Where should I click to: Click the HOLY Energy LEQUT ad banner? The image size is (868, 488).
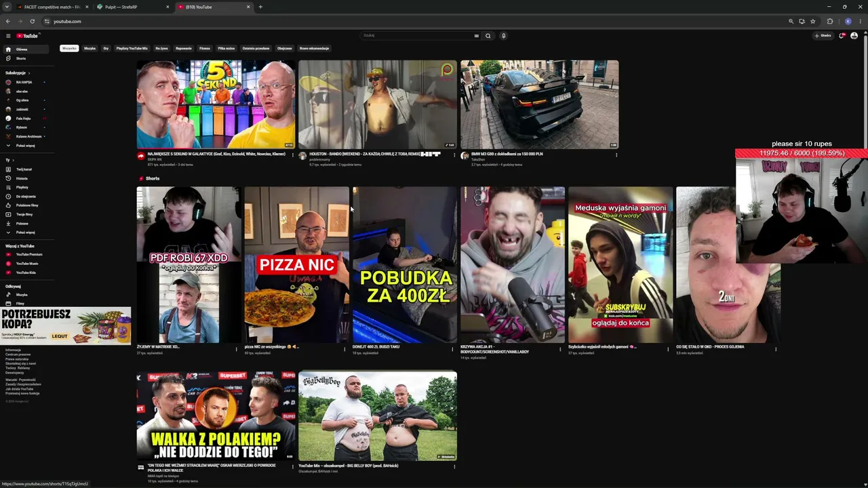[66, 326]
